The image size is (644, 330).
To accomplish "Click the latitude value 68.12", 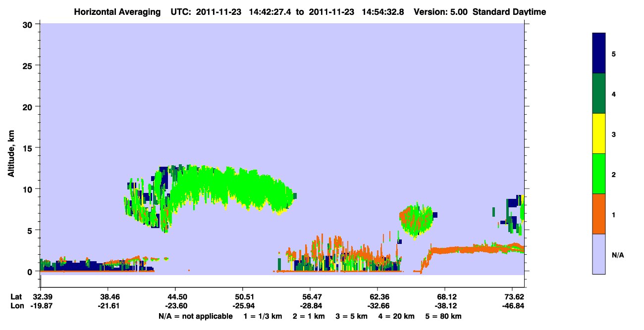I will click(x=445, y=297).
